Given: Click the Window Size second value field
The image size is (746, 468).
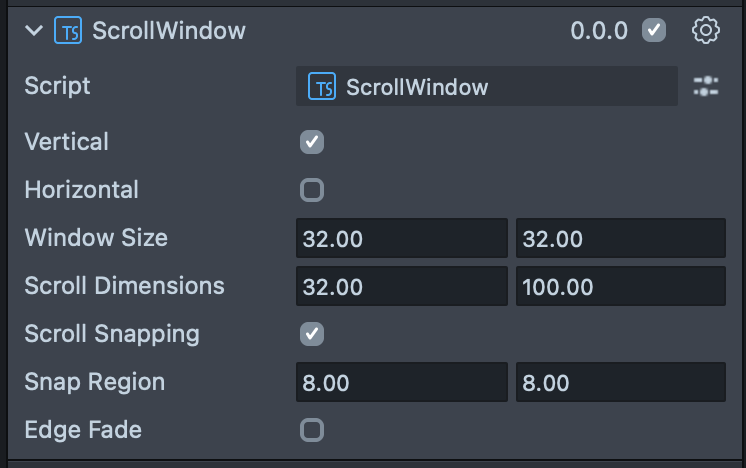Looking at the screenshot, I should tap(620, 239).
